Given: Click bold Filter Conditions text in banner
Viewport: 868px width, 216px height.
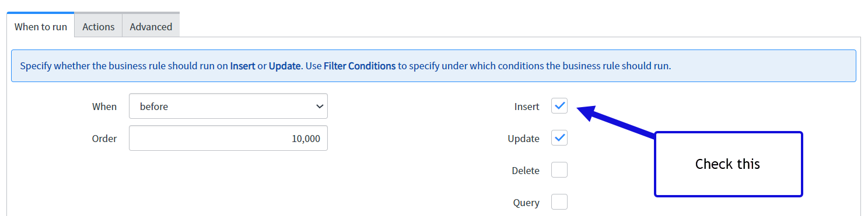Looking at the screenshot, I should point(359,66).
